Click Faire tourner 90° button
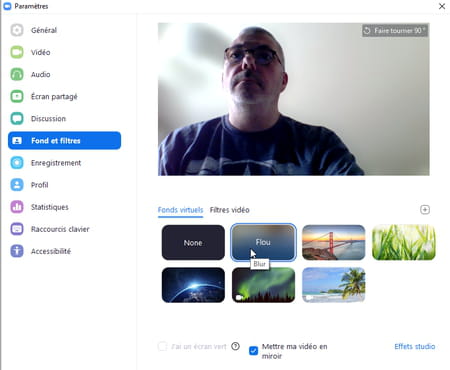This screenshot has width=450, height=370. tap(395, 31)
